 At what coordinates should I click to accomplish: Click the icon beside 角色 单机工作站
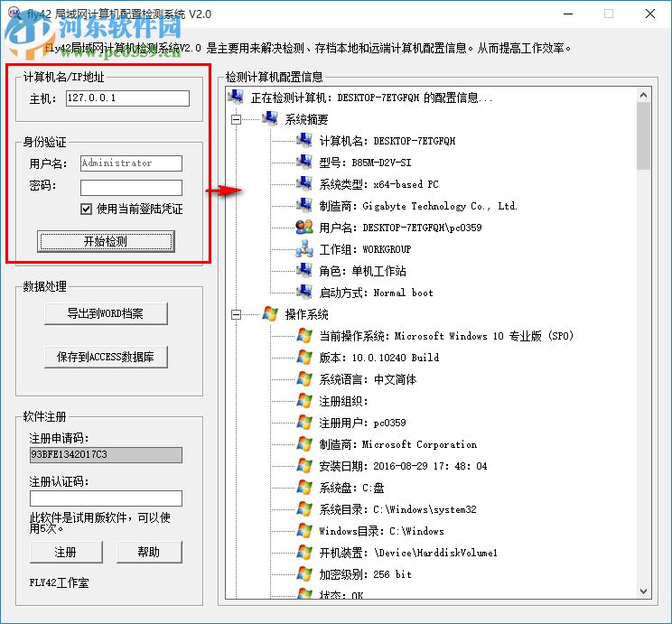(303, 270)
